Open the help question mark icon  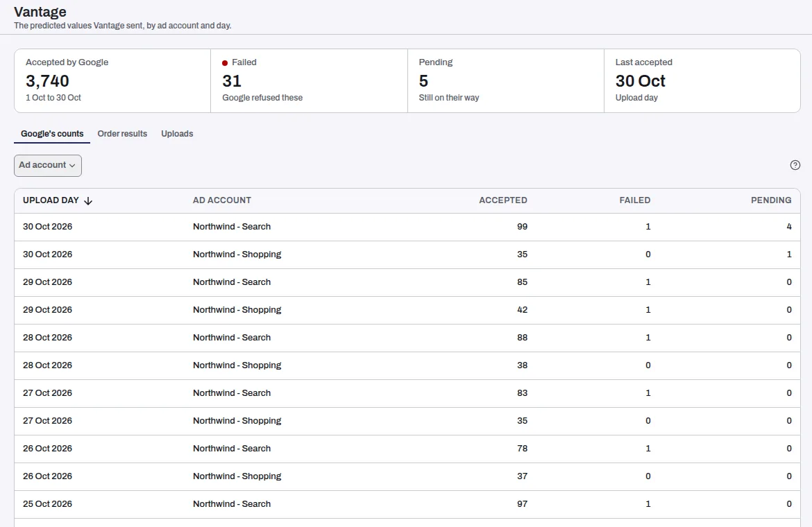(x=795, y=165)
